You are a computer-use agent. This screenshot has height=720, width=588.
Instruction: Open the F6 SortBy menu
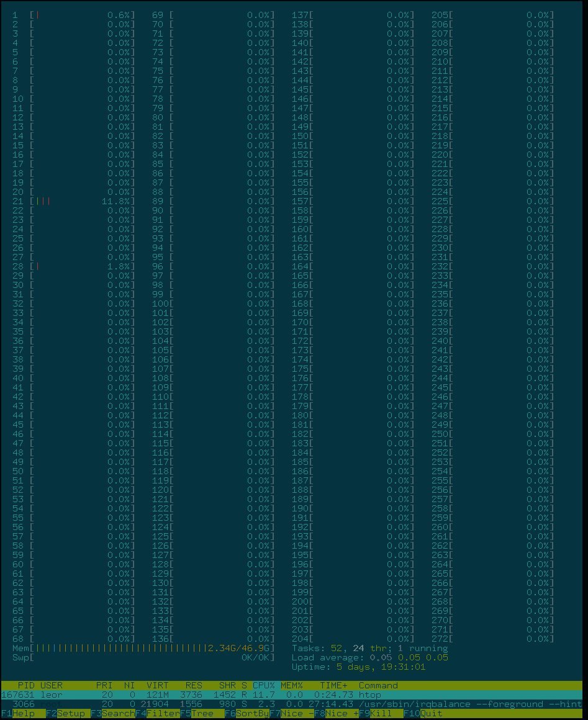(247, 714)
